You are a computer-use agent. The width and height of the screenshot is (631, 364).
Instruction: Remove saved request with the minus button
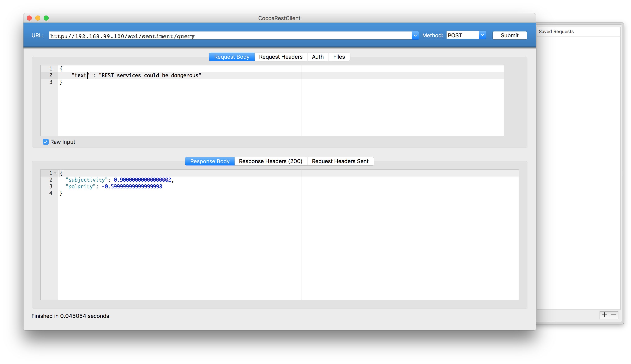pos(613,315)
